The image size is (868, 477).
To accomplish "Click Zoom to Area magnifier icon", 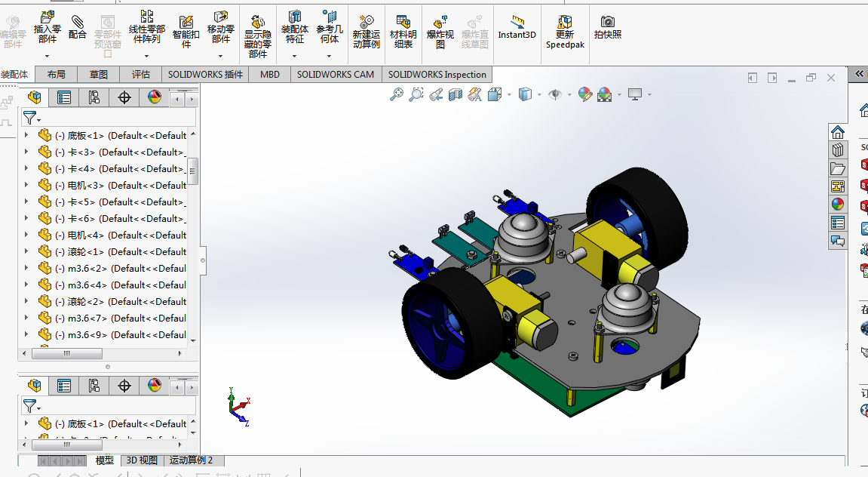I will click(x=416, y=95).
